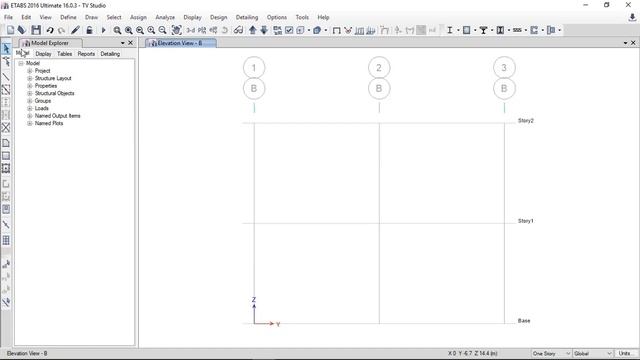Switch to the Display tab in Model Explorer
This screenshot has width=640, height=360.
[43, 54]
